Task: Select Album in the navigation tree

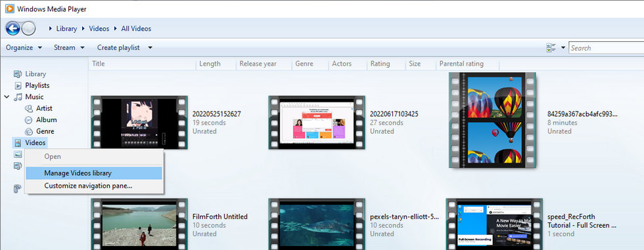Action: (x=47, y=119)
